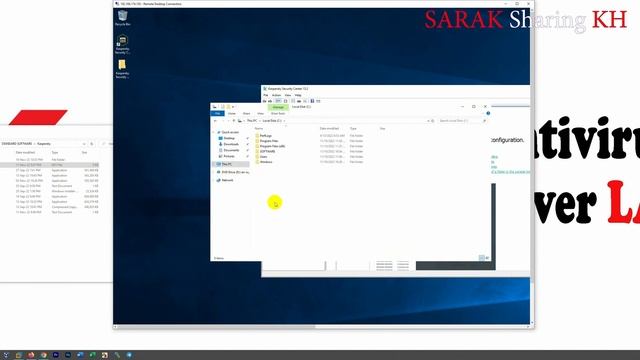The height and width of the screenshot is (360, 640).
Task: Open Chrome on host taskbar
Action: [43, 355]
